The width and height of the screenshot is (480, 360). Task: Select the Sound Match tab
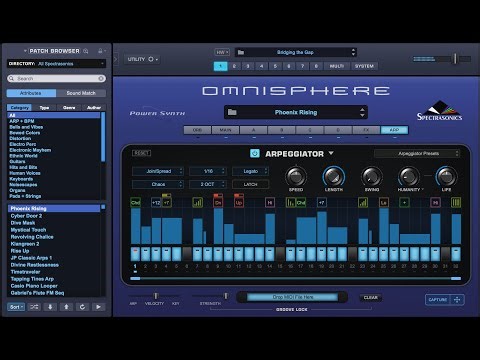pyautogui.click(x=81, y=93)
